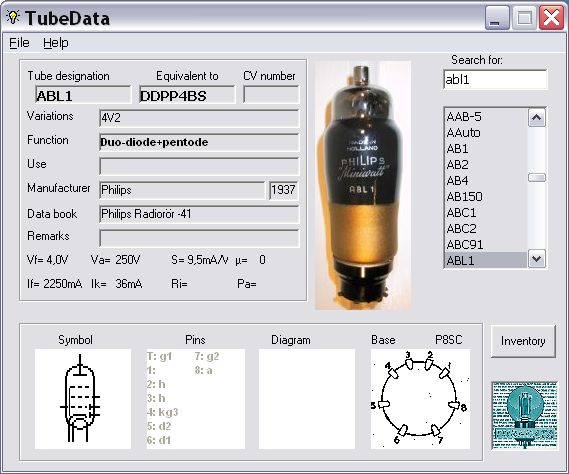Click the empty Use field
The image size is (569, 474).
(x=199, y=166)
